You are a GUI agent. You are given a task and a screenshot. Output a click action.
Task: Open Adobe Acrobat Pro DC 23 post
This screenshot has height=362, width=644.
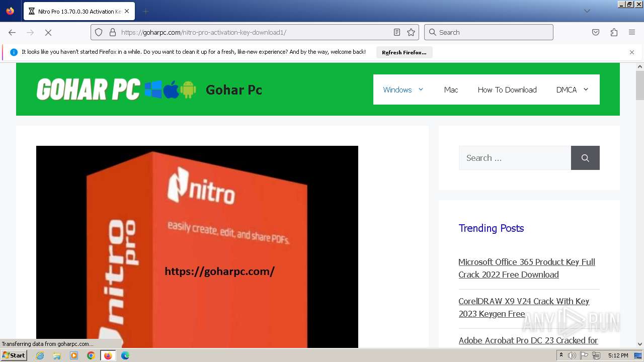coord(528,340)
